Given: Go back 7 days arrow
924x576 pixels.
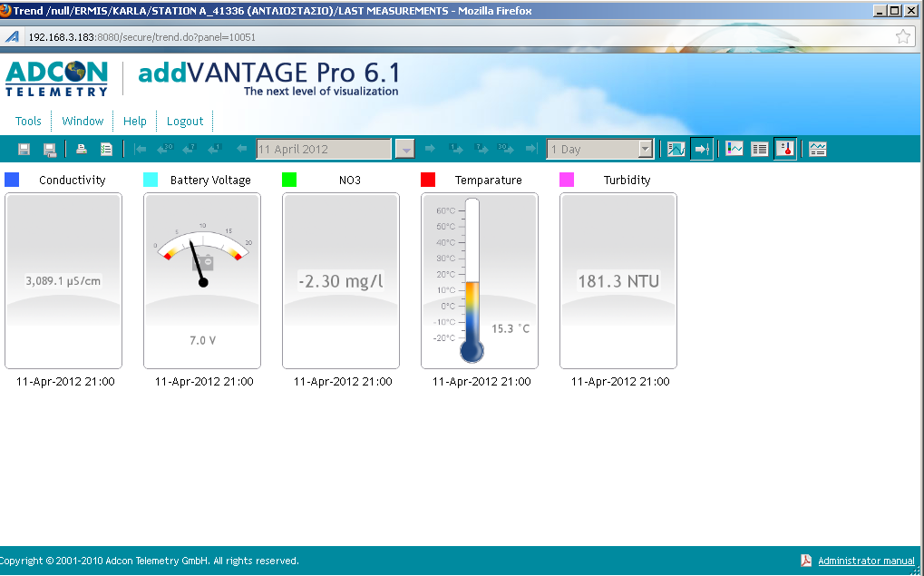Looking at the screenshot, I should click(x=190, y=149).
